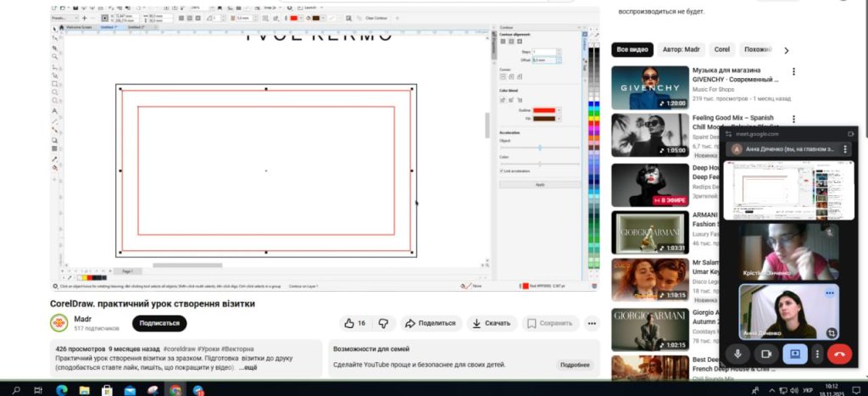Click the like (thumbs up) button
Screen dimensions: 868x396
[355, 323]
